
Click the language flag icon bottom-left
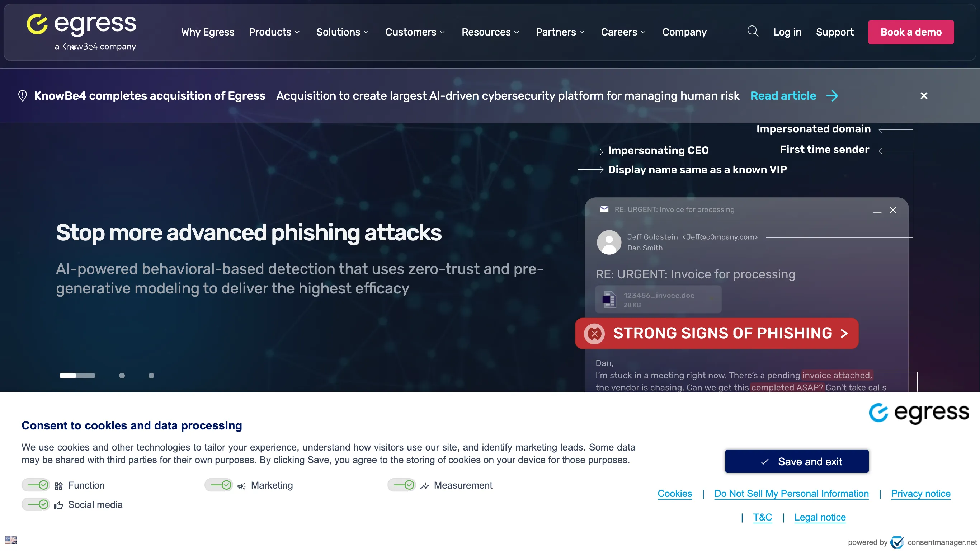[x=11, y=540]
